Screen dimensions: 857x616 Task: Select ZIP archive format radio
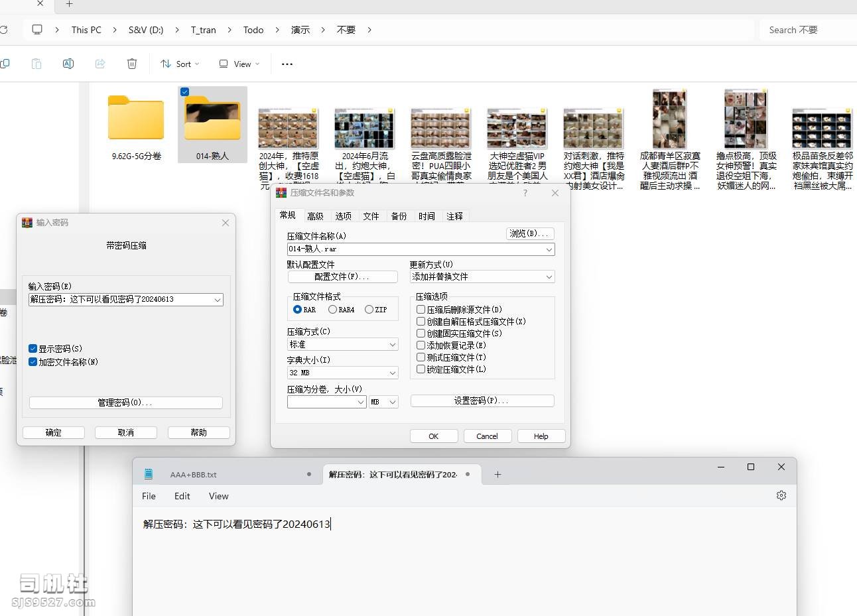coord(369,310)
